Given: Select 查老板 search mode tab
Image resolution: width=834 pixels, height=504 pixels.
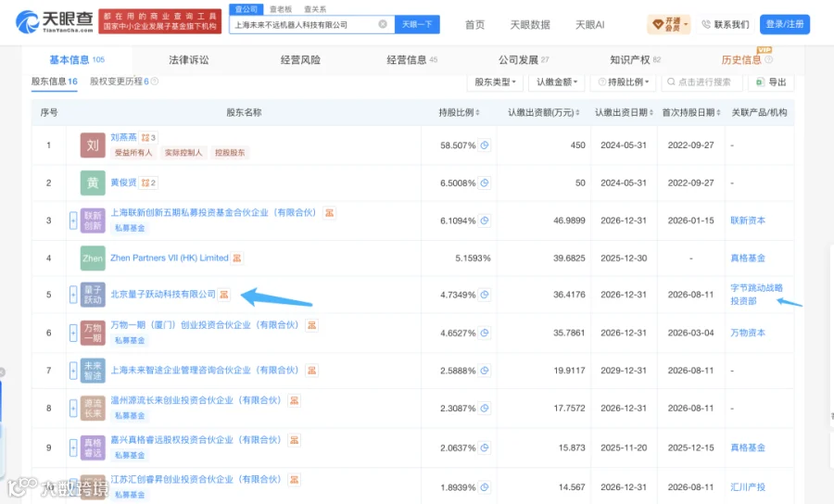Looking at the screenshot, I should point(280,9).
